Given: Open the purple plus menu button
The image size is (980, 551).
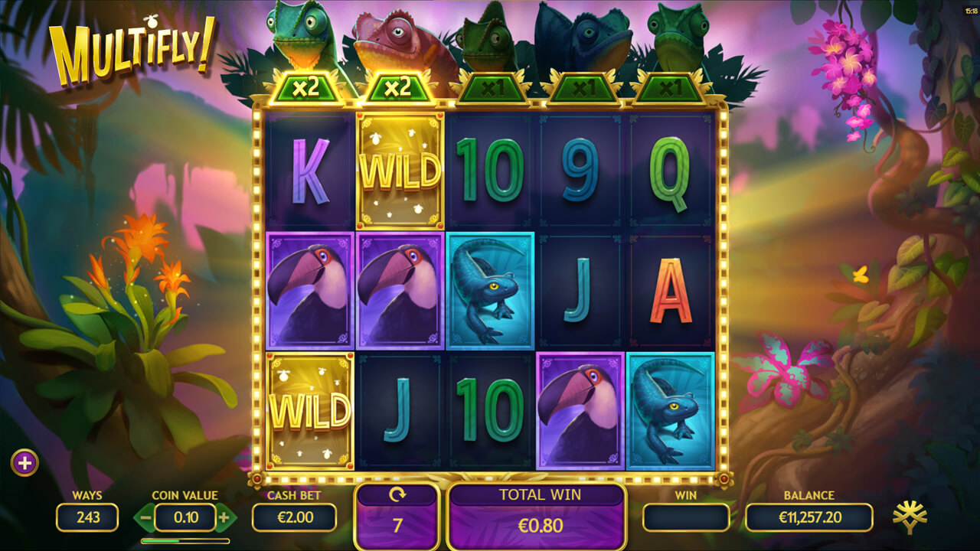Looking at the screenshot, I should pos(24,462).
